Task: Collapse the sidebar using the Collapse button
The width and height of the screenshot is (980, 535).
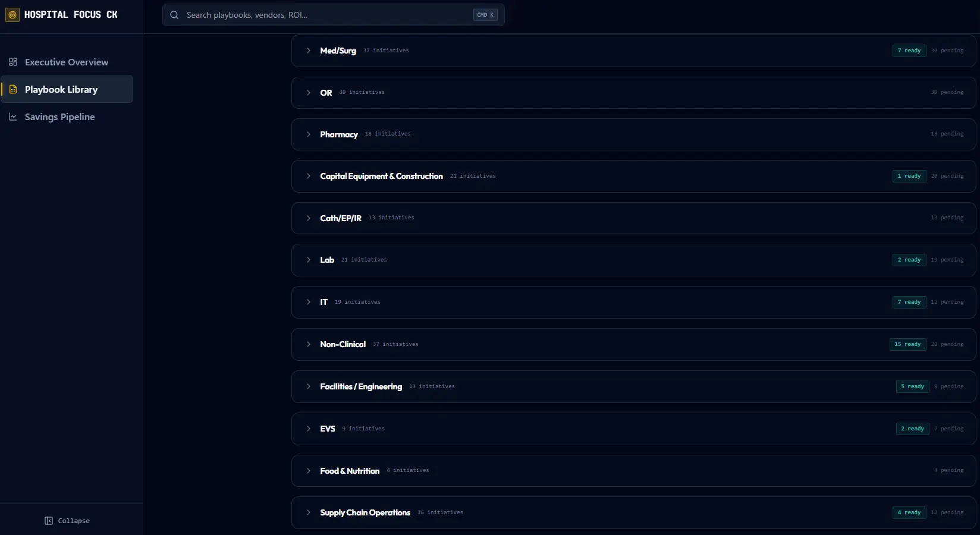Action: 67,521
